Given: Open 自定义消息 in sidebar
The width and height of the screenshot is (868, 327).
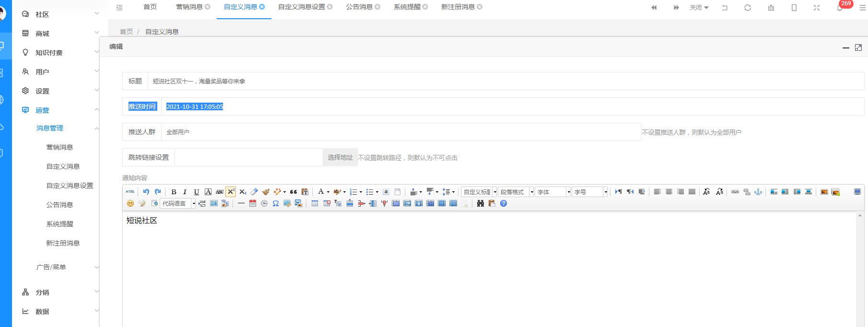Looking at the screenshot, I should pyautogui.click(x=63, y=166).
